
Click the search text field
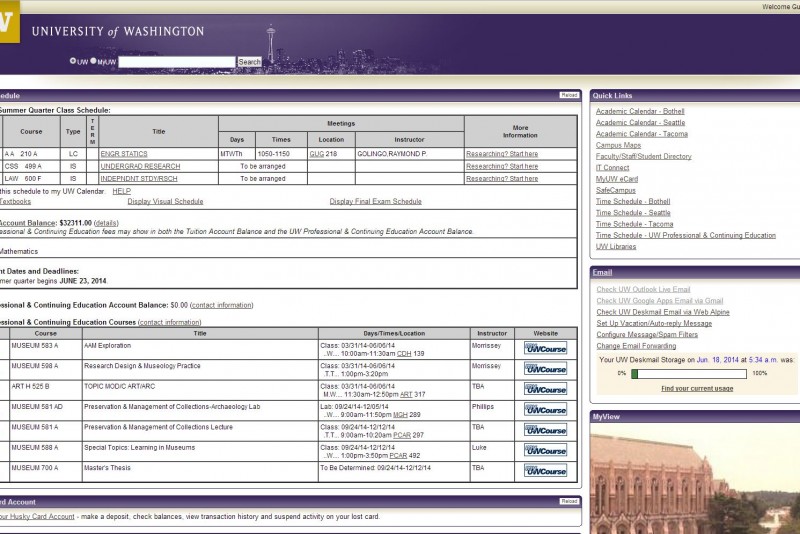pyautogui.click(x=177, y=62)
